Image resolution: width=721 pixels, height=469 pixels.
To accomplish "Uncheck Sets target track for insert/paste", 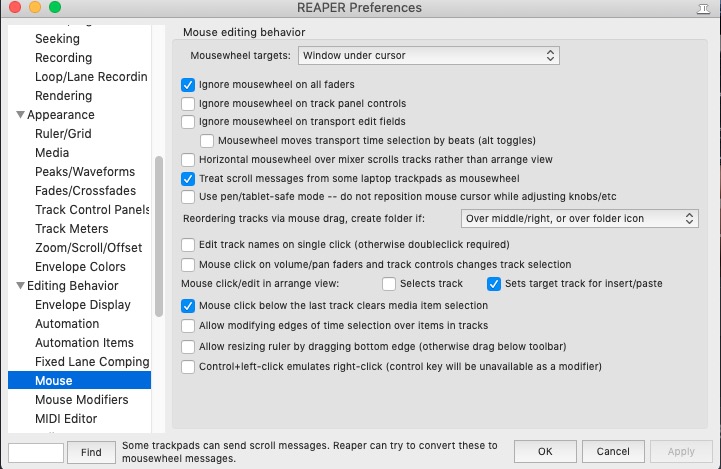I will point(494,284).
